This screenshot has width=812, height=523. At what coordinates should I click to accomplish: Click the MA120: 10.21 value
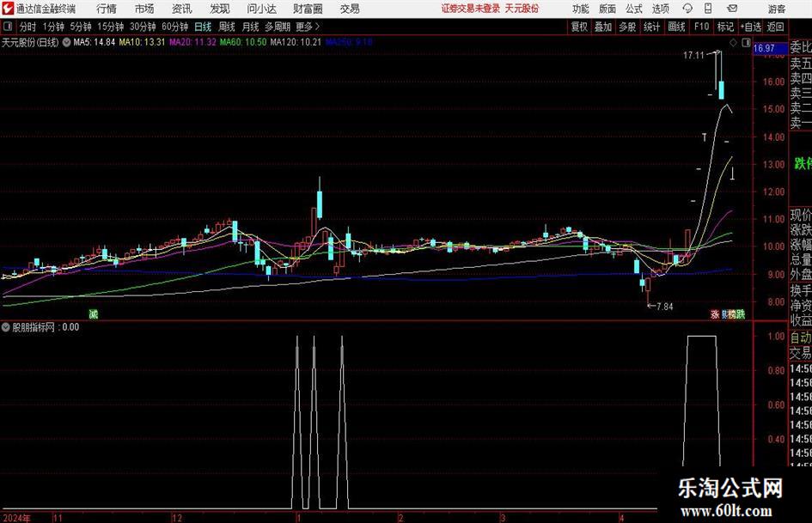(x=296, y=42)
